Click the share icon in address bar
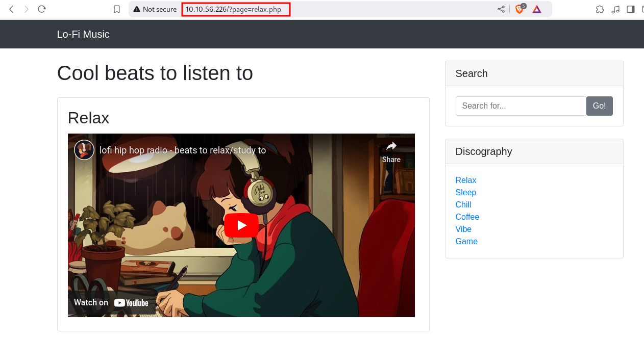644x339 pixels. (x=501, y=9)
